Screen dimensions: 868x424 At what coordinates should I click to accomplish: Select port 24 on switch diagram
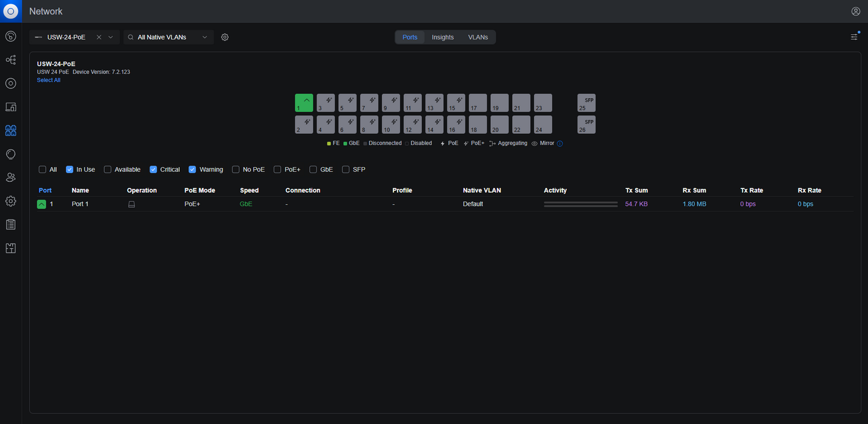543,125
